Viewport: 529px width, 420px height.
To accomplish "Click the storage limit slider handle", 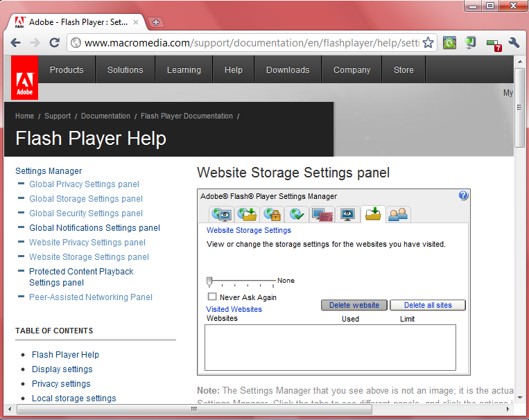I will (209, 281).
